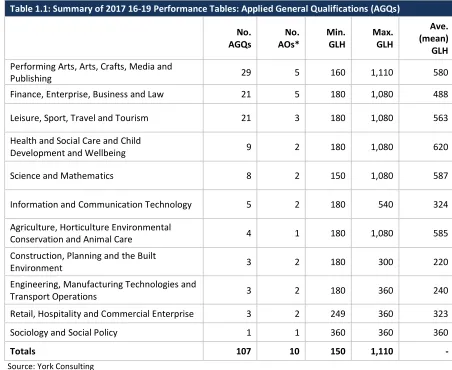Click No. AOs value 3 in Leisure row
The image size is (452, 370).
click(297, 118)
